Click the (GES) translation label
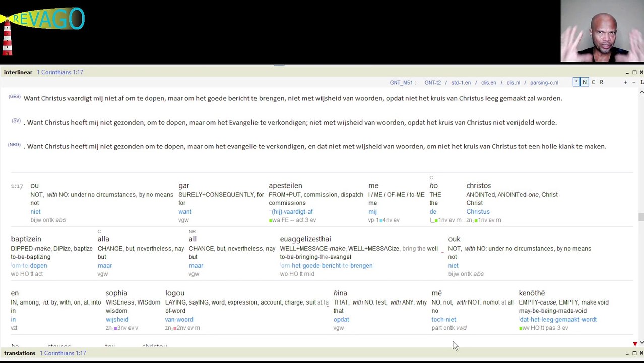 (x=14, y=97)
